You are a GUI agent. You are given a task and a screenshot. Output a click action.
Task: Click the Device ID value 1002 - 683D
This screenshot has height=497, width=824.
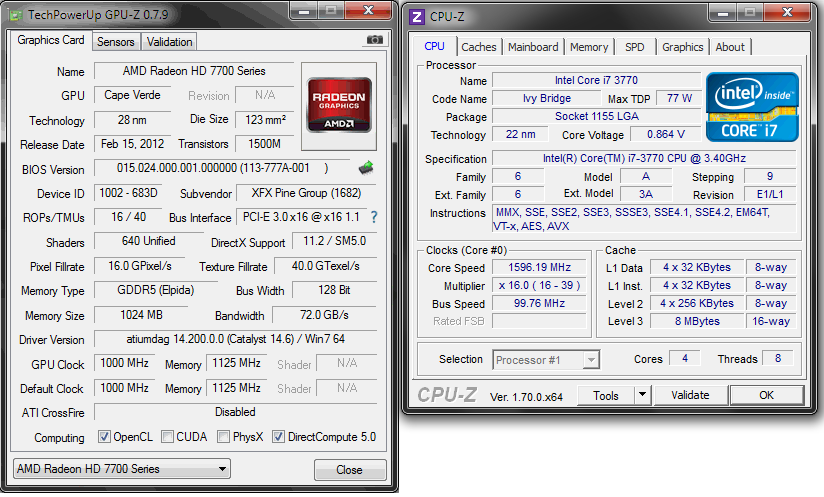coord(129,193)
